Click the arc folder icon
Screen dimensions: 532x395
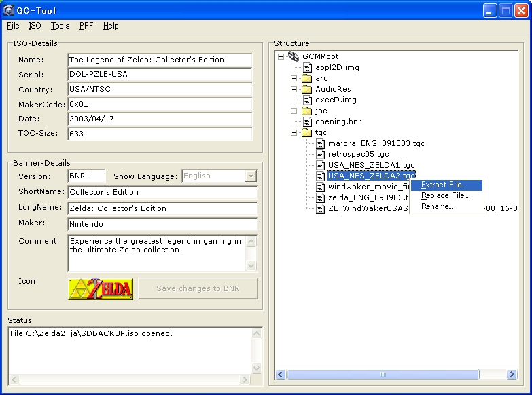306,78
